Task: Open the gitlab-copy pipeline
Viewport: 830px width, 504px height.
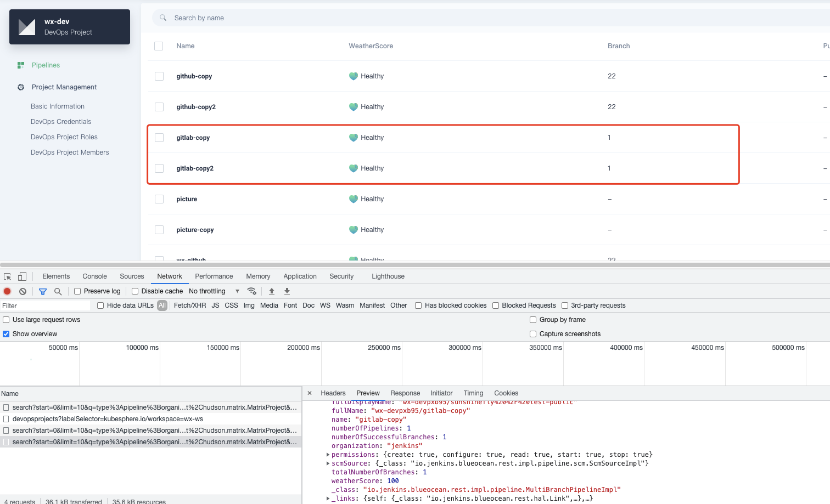Action: [193, 138]
